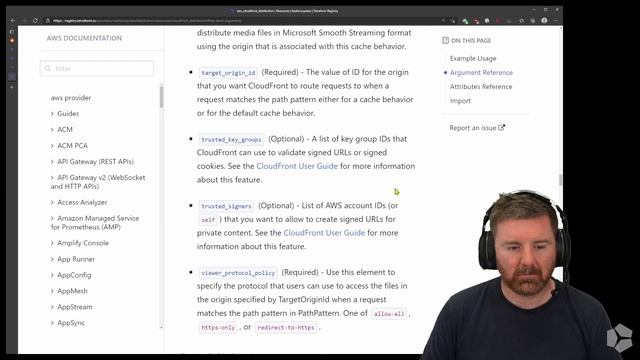Expand the ACM section chevron

pos(52,130)
